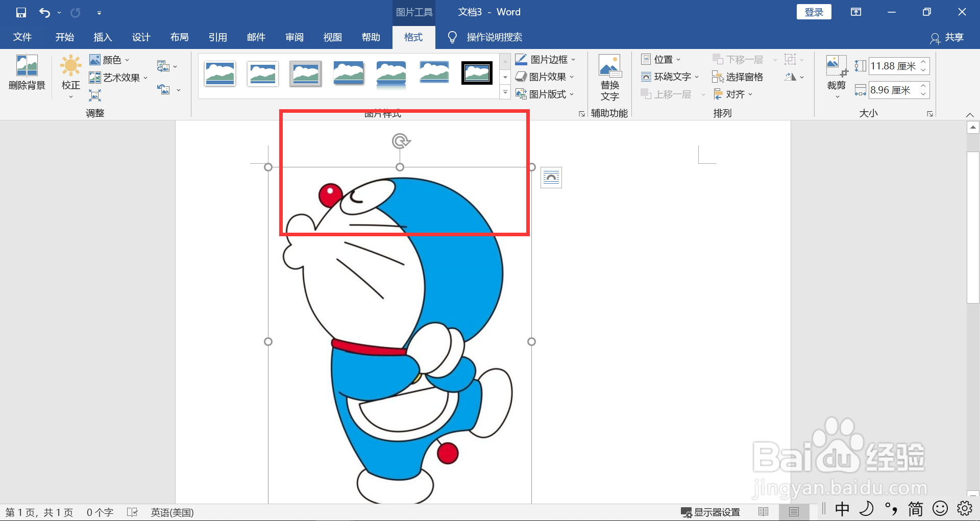The image size is (980, 521).
Task: Click the Share (共享) button
Action: 947,38
